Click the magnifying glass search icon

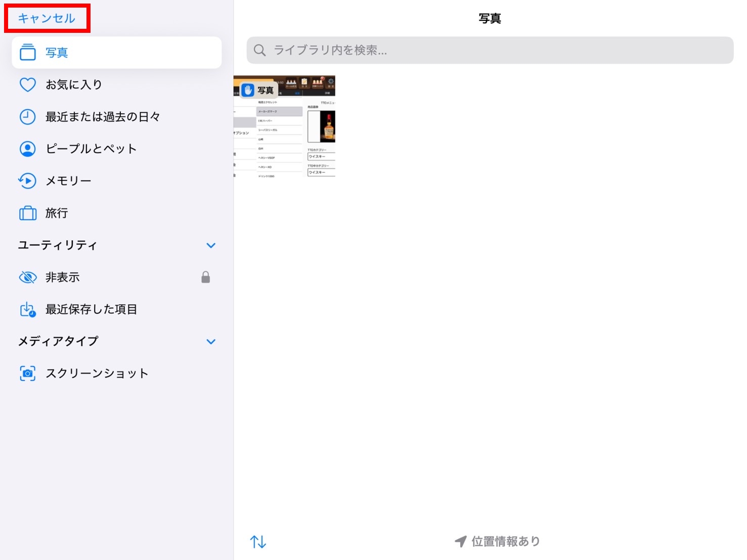pyautogui.click(x=259, y=50)
